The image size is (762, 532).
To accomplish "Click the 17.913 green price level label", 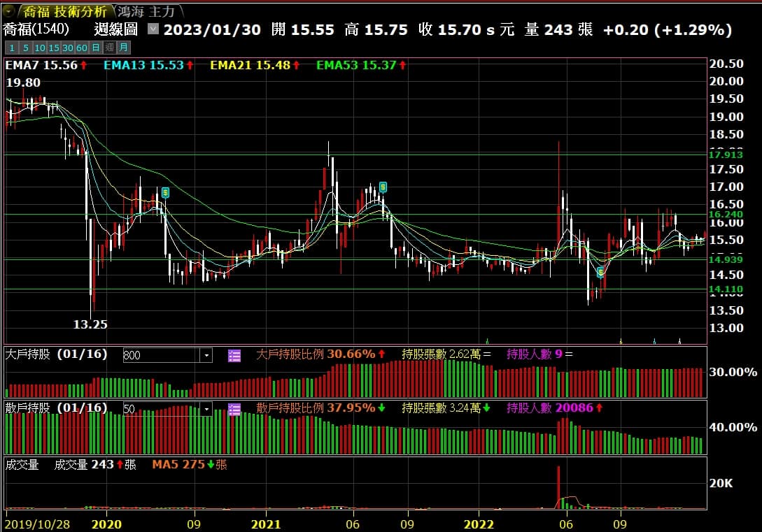I will point(725,154).
